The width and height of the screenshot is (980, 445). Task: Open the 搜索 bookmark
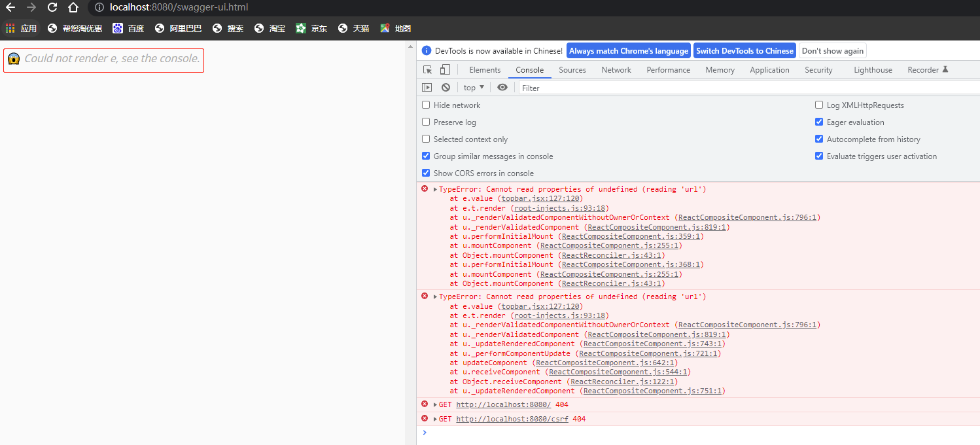(228, 28)
